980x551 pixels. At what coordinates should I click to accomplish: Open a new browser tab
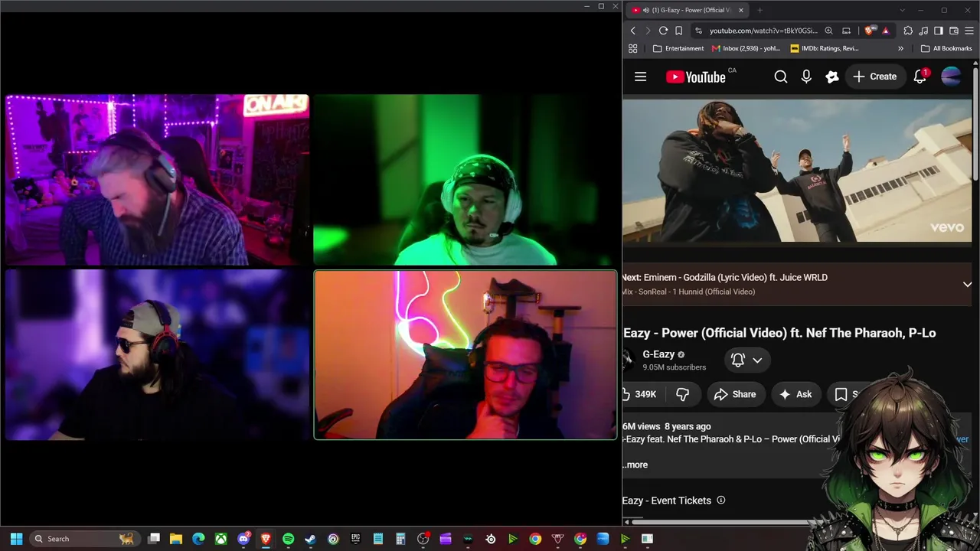[x=759, y=10]
